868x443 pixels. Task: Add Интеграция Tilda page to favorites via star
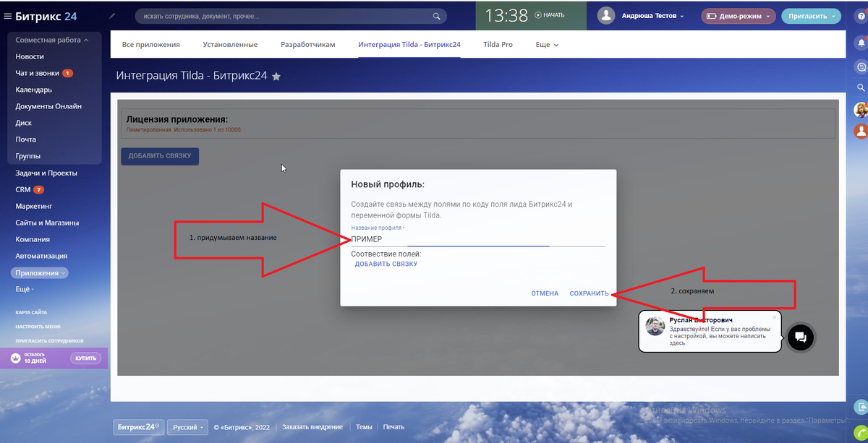click(276, 76)
